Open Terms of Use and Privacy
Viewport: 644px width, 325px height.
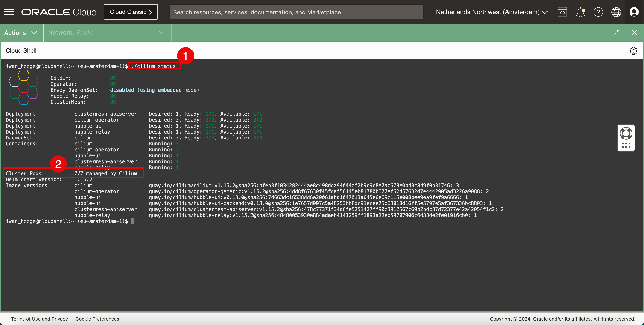pos(39,319)
